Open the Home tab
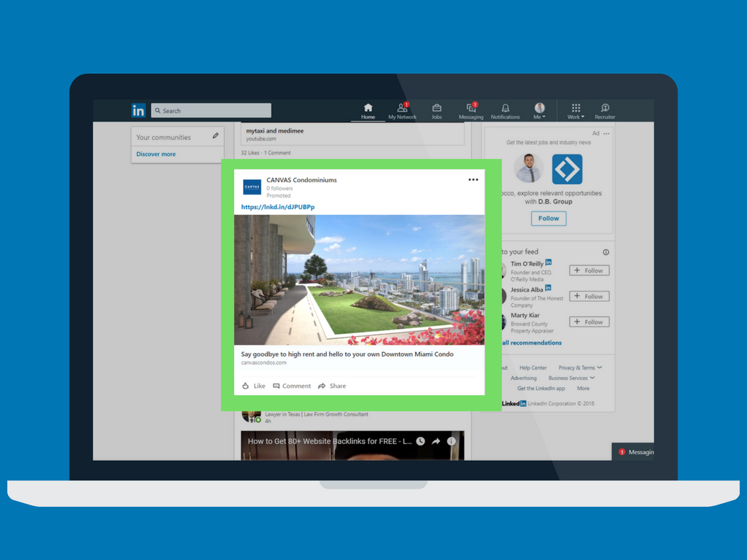 [368, 112]
